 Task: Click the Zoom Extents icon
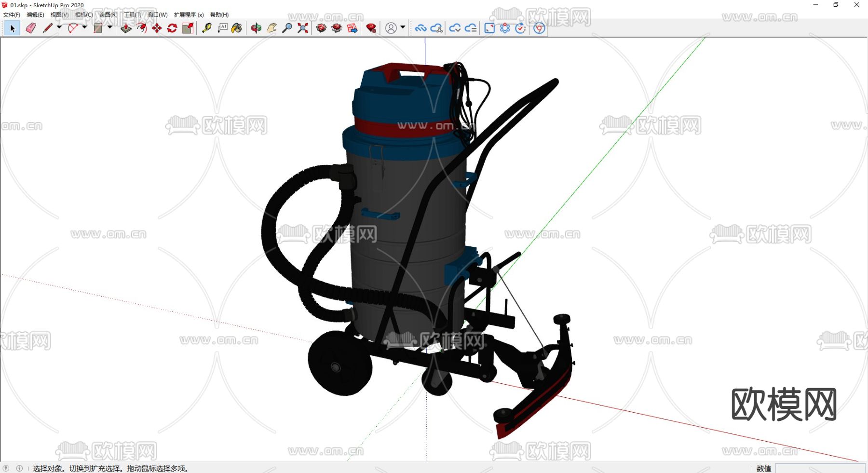[303, 28]
